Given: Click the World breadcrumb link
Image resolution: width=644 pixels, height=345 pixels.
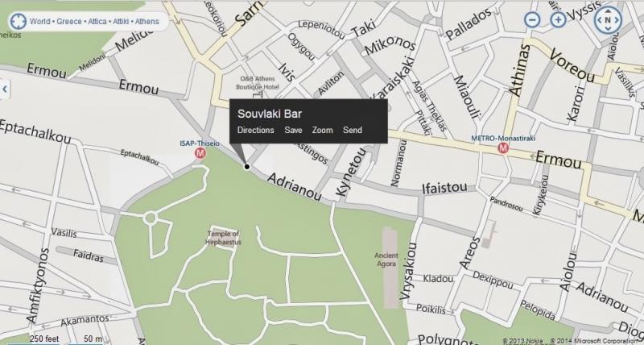Looking at the screenshot, I should point(39,22).
